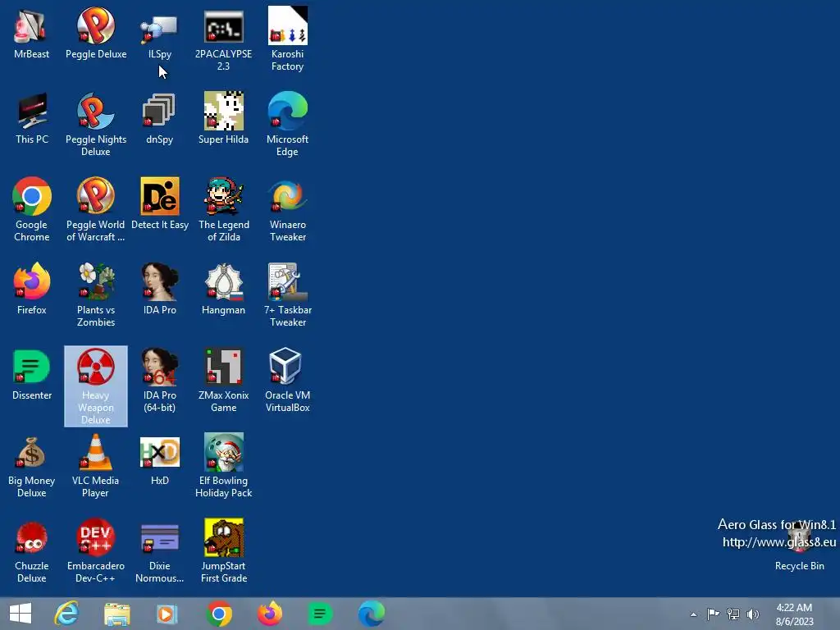Launch dnSpy from the desktop
The image size is (840, 630).
tap(160, 118)
